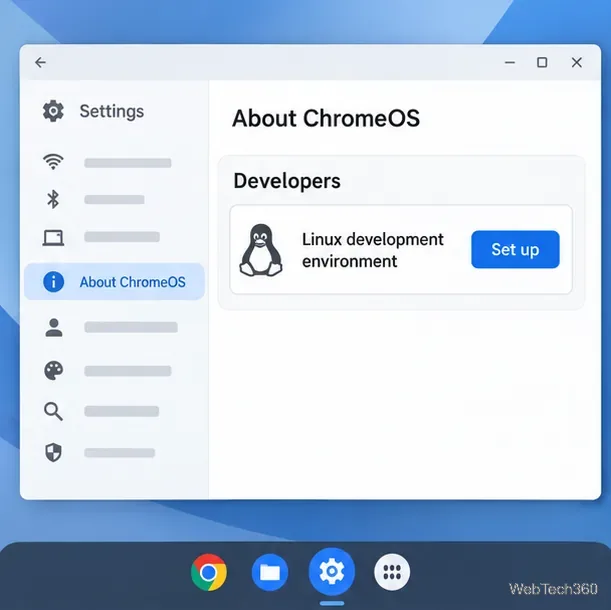Open the Wi-Fi network section icon
The image size is (611, 610).
pos(53,161)
